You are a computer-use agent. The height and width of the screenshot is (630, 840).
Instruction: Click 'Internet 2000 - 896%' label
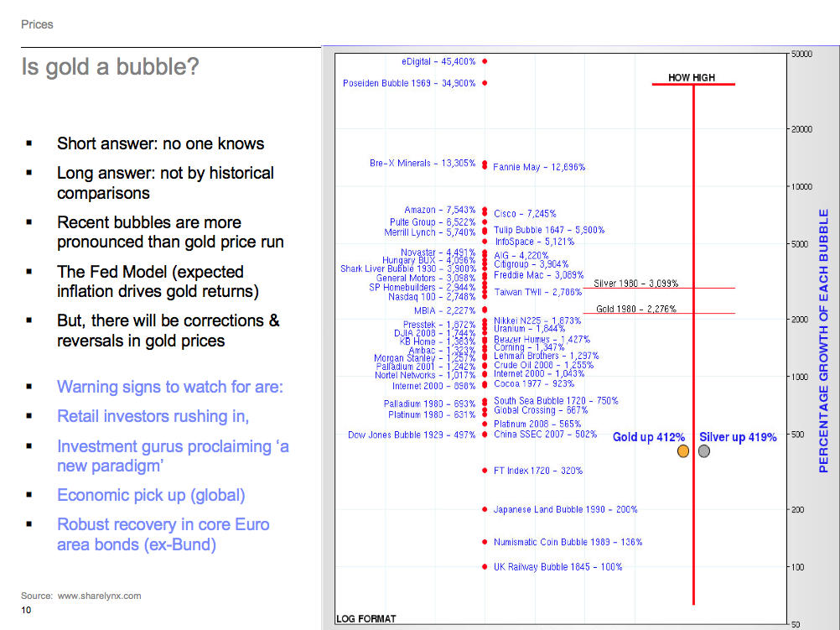pos(433,386)
